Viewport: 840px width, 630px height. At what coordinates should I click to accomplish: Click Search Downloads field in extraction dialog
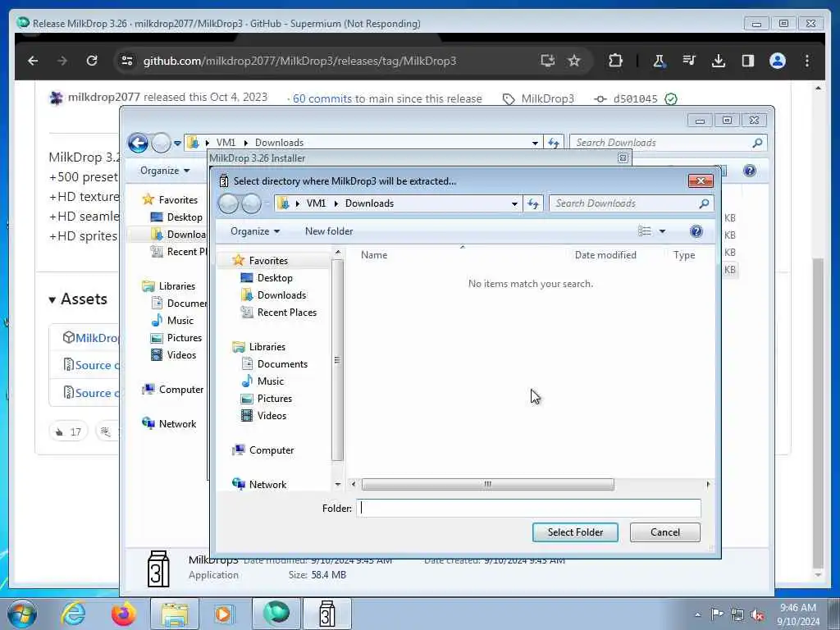point(631,203)
